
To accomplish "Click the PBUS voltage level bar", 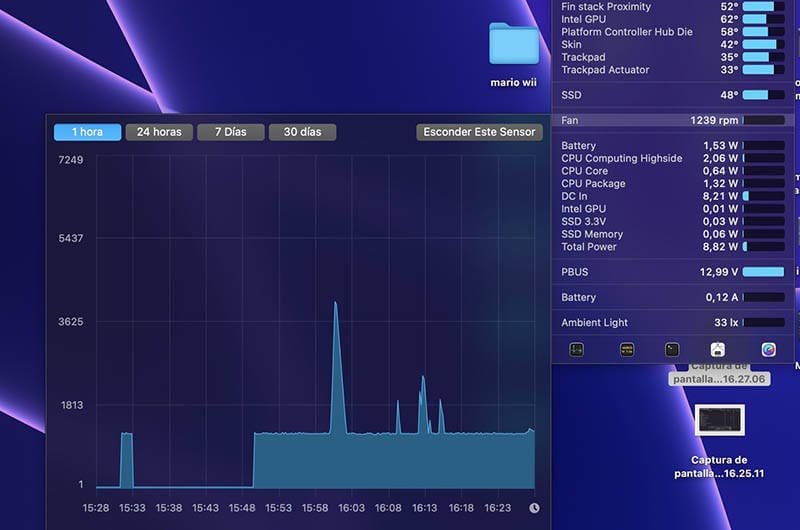I will (x=764, y=271).
